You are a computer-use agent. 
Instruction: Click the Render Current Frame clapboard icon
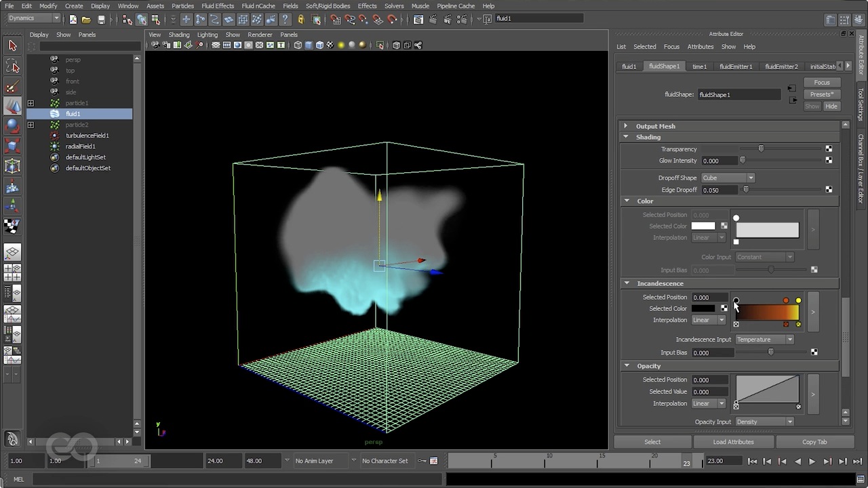click(x=432, y=19)
